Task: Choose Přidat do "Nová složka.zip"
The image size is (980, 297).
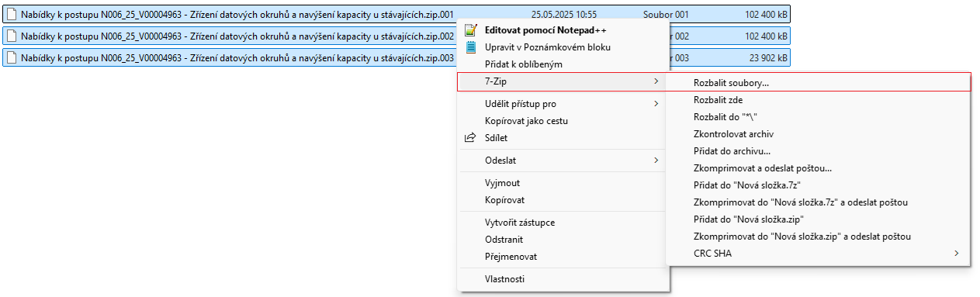Action: coord(818,219)
